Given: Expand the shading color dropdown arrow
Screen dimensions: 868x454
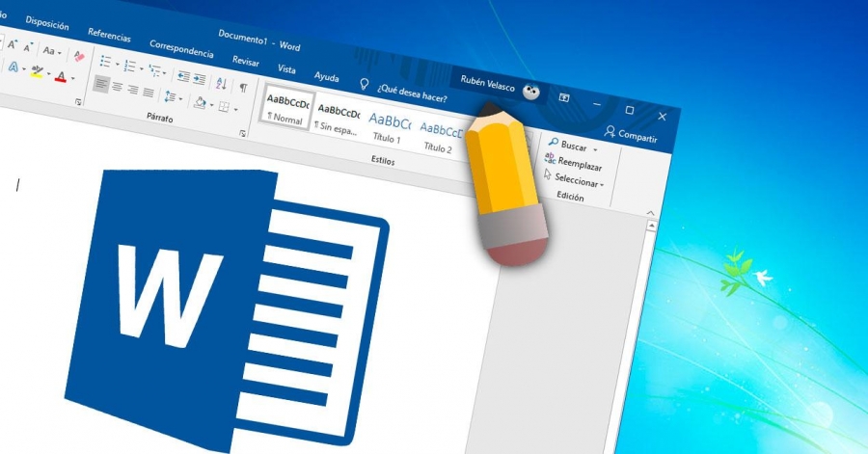Looking at the screenshot, I should [212, 105].
